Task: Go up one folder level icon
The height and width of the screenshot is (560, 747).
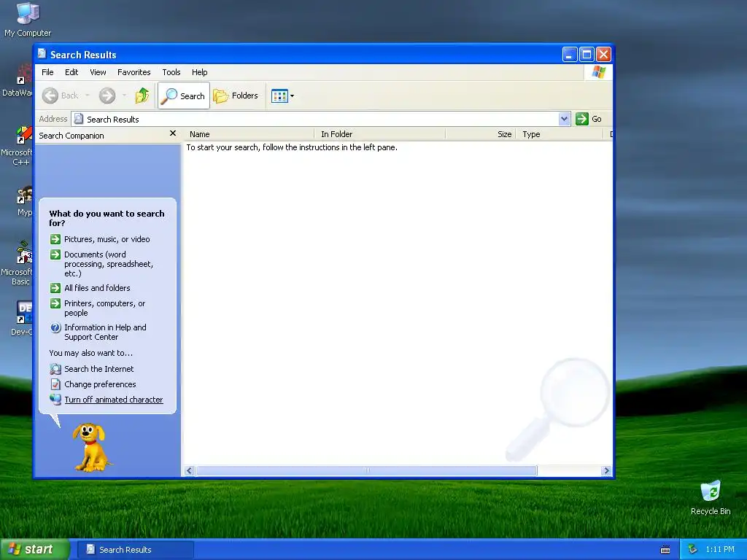Action: point(142,96)
